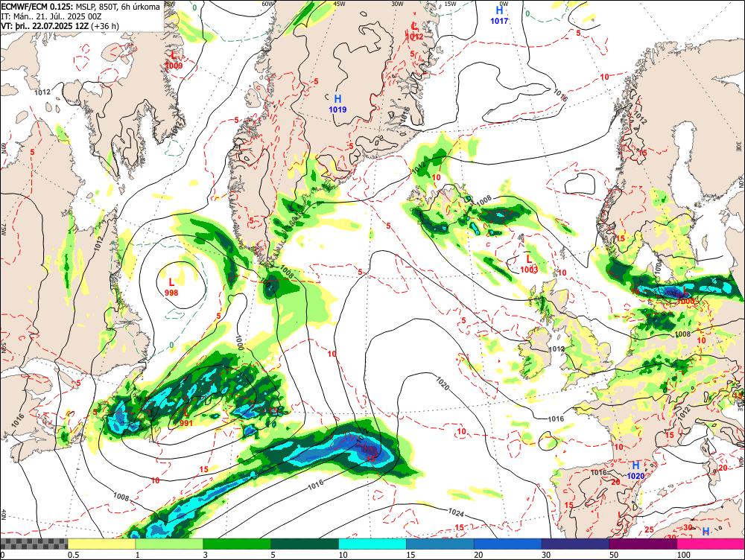Click the '100' legend scale value
This screenshot has width=745, height=560.
(x=683, y=555)
